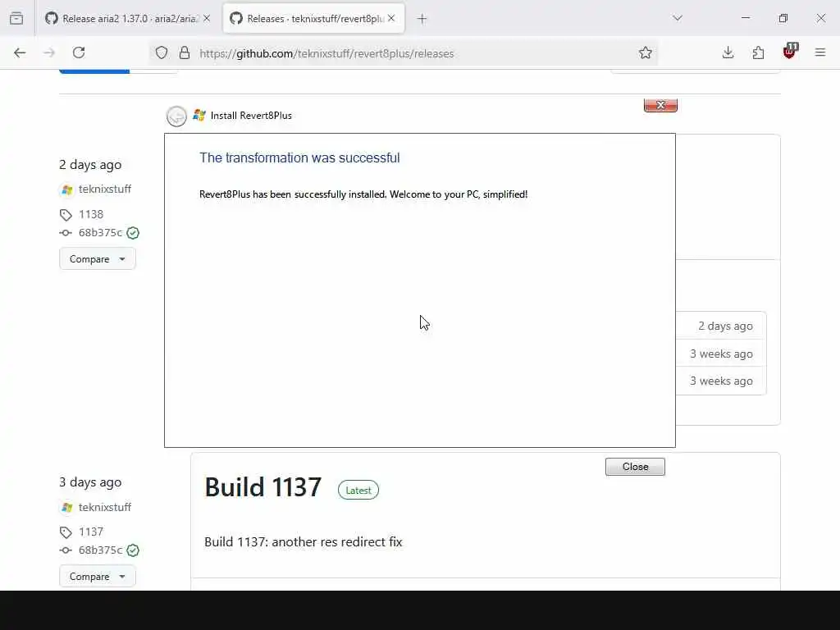Open the Firefox application menu
This screenshot has height=630, width=840.
click(x=820, y=52)
